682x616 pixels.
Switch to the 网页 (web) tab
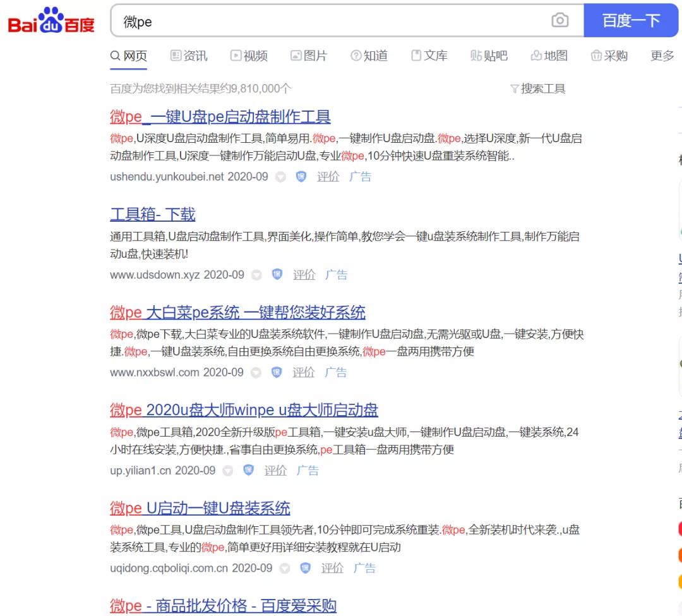[129, 56]
